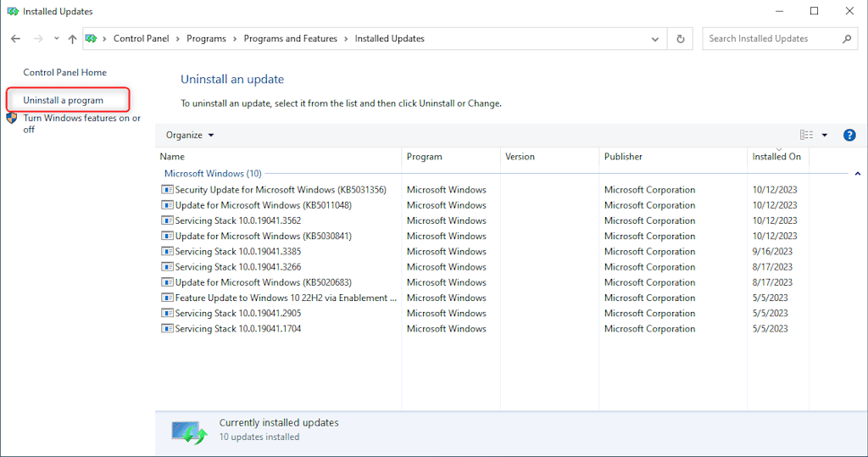
Task: Go up one level with the up arrow
Action: (x=73, y=39)
